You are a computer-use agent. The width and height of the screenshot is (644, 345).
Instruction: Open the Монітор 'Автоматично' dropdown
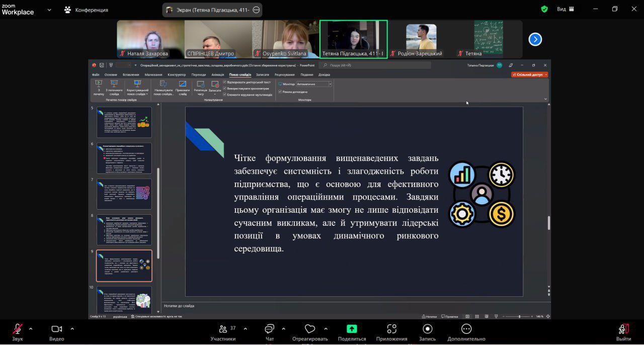click(x=314, y=84)
